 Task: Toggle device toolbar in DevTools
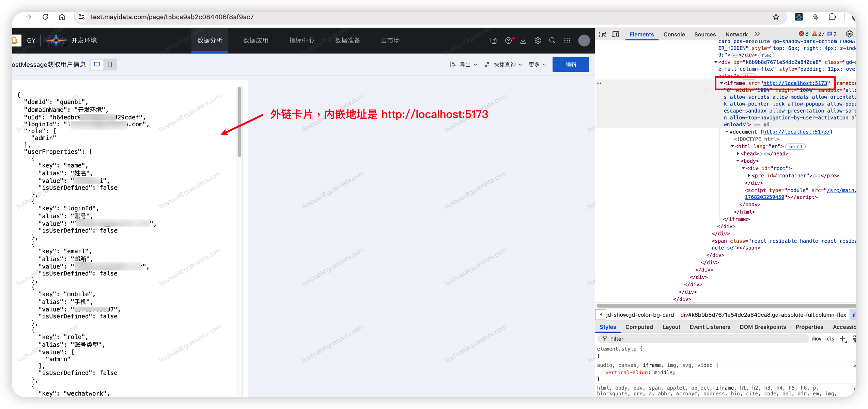615,34
